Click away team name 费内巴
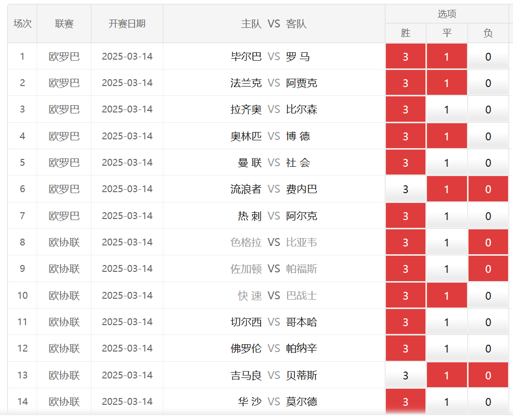The height and width of the screenshot is (420, 513). 302,189
